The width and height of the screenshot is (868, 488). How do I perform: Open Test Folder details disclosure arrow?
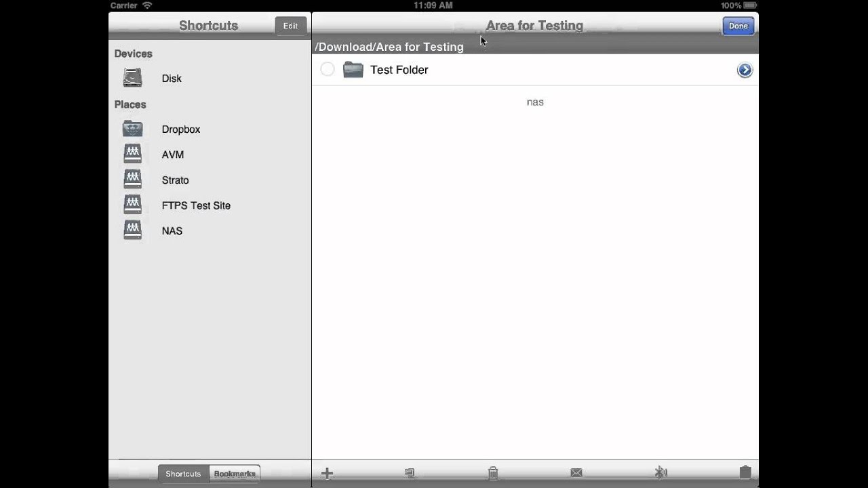tap(745, 70)
